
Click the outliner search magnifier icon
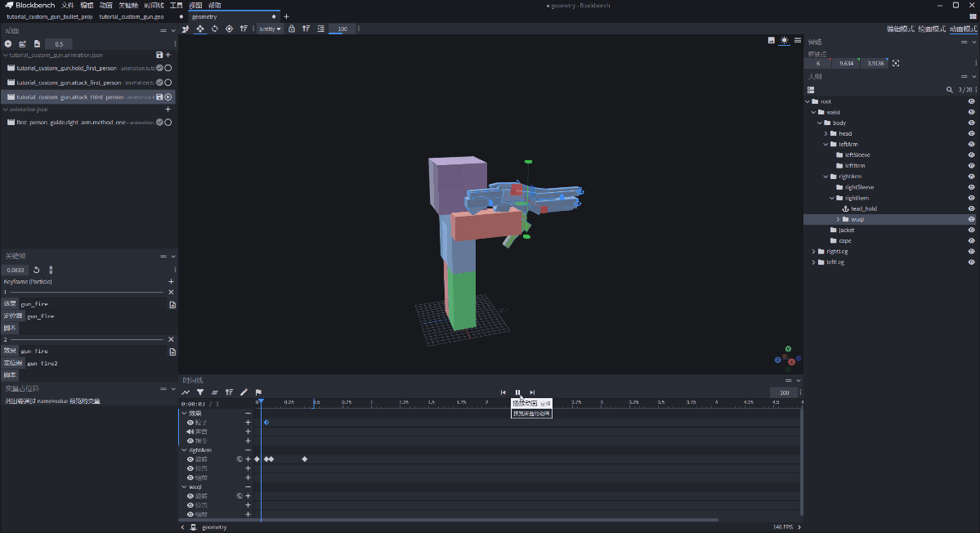(x=949, y=90)
